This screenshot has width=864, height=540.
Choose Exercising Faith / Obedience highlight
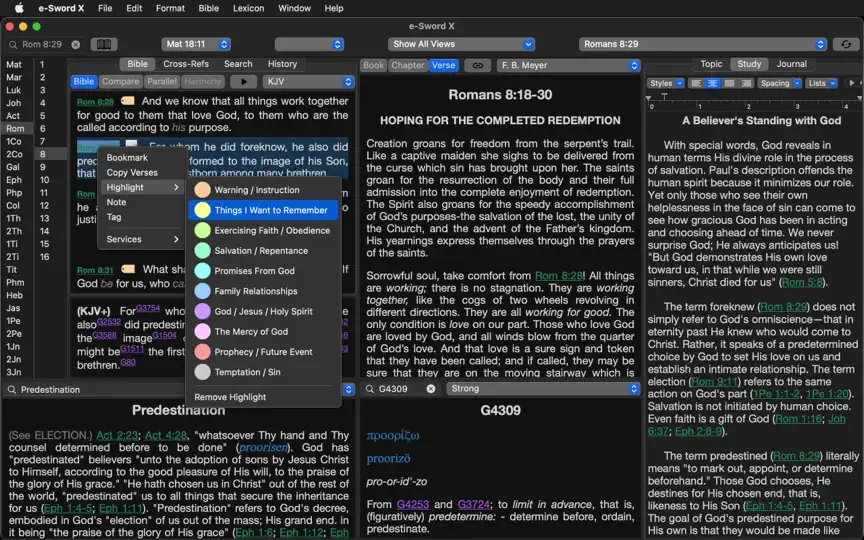coord(263,230)
